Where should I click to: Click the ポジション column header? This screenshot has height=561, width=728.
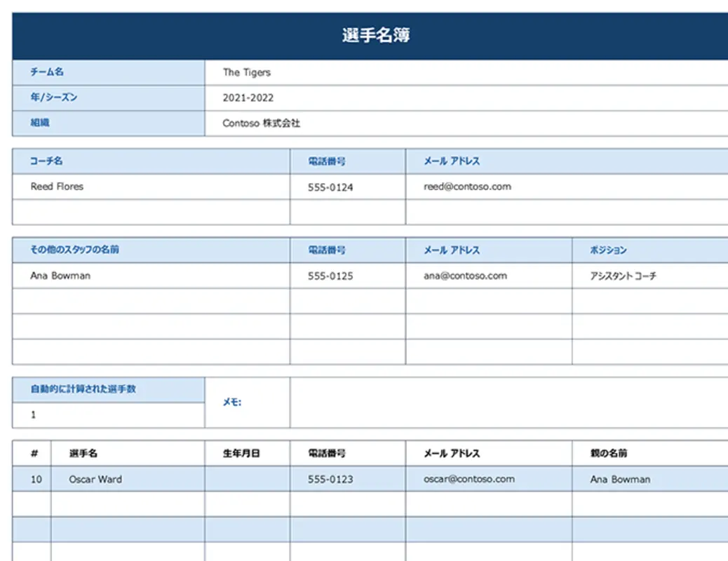(608, 250)
